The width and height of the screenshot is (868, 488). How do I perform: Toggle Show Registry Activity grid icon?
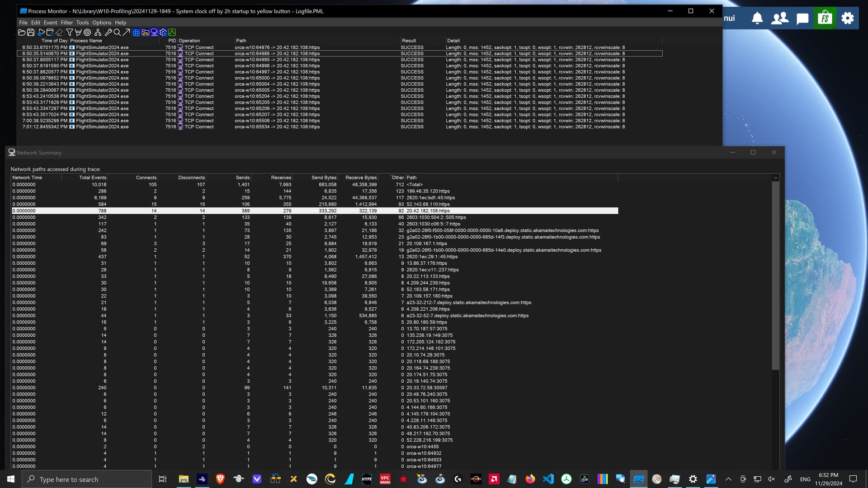[x=136, y=32]
